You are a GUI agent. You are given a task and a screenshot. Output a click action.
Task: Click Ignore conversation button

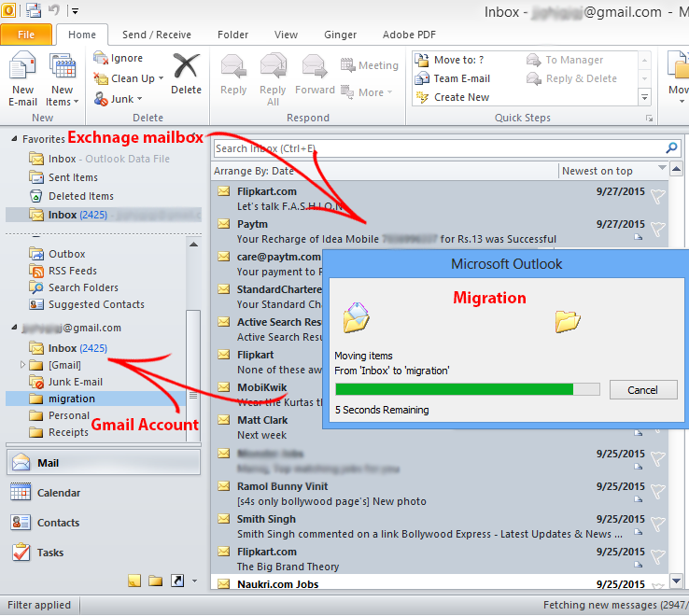119,58
